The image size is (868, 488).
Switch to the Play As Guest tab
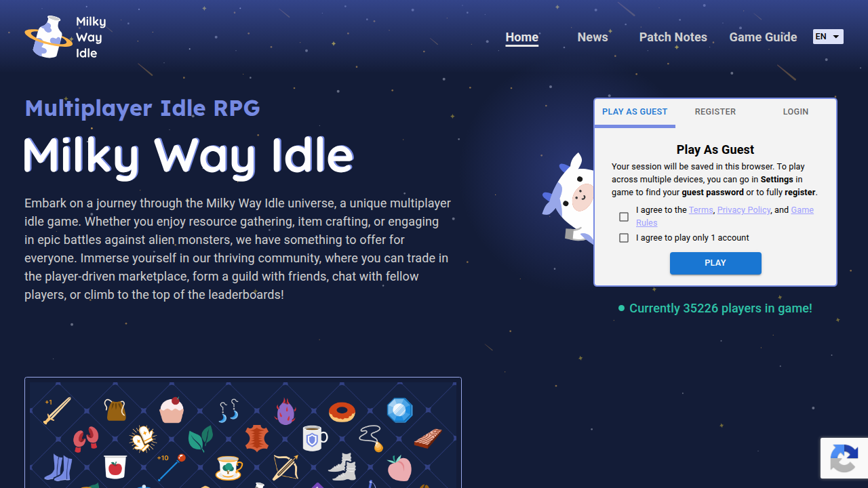tap(635, 113)
